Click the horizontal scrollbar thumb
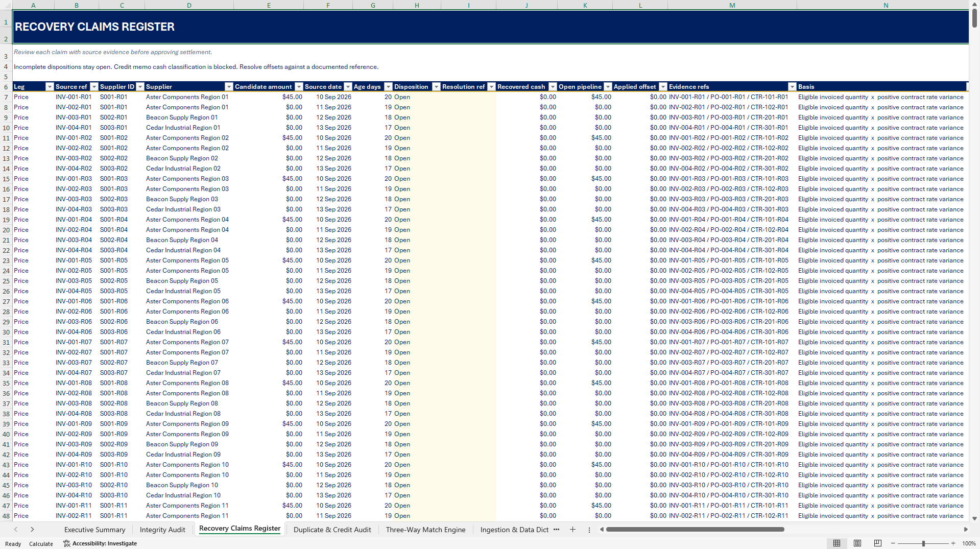 [695, 530]
